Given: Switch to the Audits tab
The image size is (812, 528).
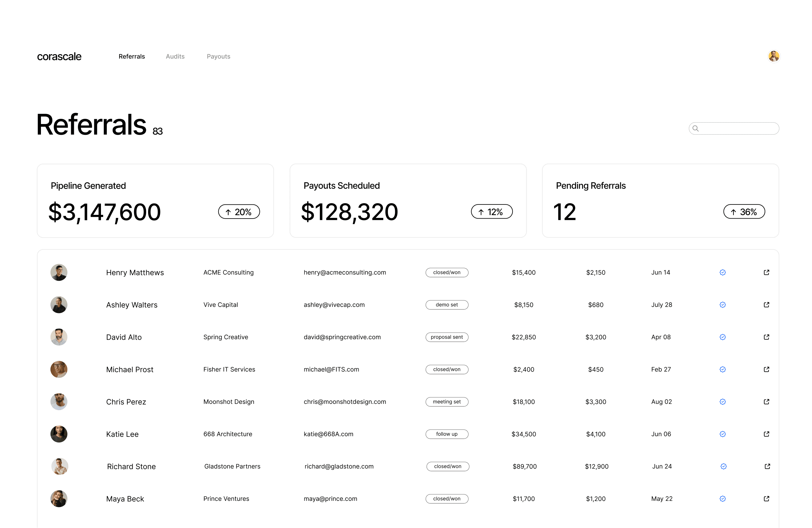Looking at the screenshot, I should (175, 56).
